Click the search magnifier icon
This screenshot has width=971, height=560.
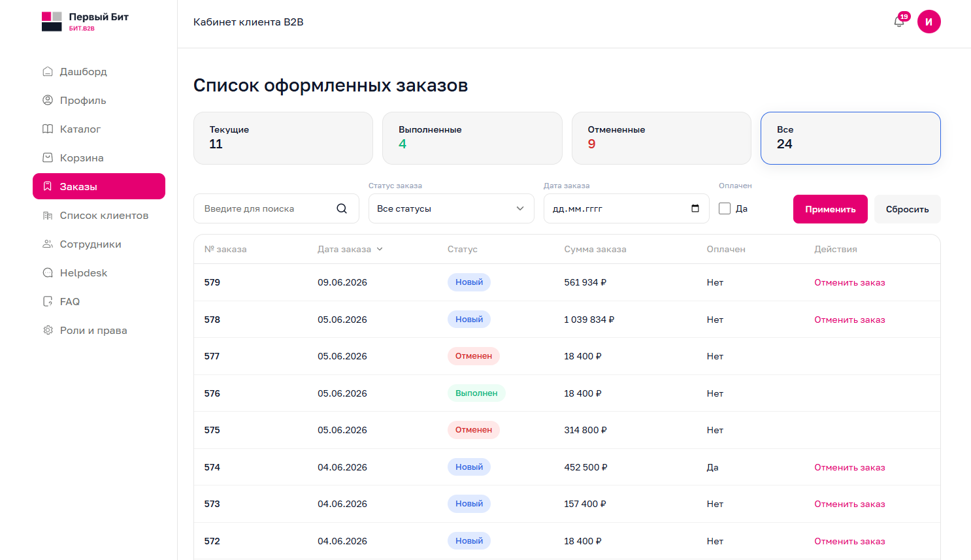click(x=342, y=208)
